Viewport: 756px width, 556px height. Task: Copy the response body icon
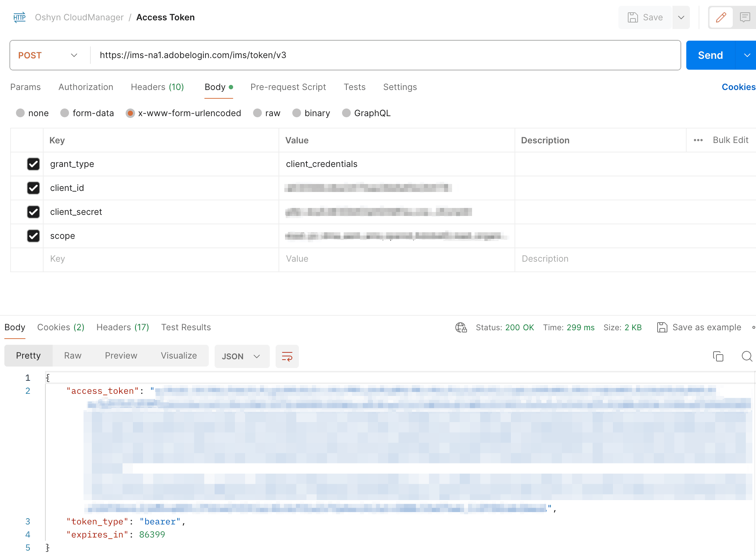[718, 356]
